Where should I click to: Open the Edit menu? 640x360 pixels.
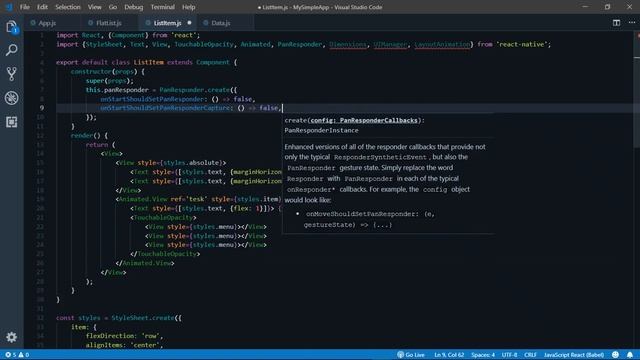[x=42, y=7]
